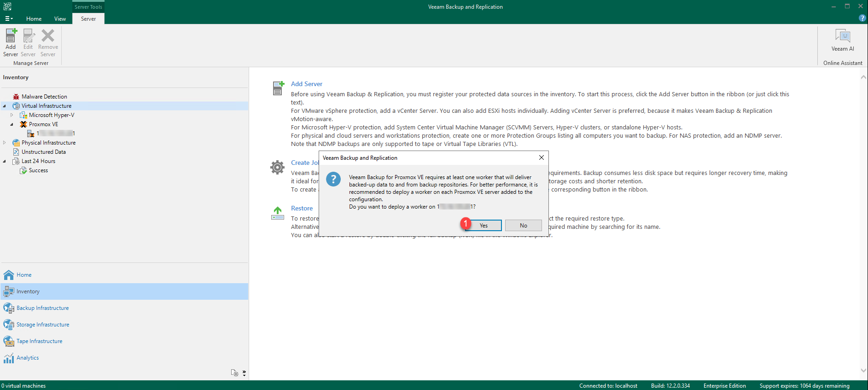Close the Veeam Backup and Replication dialog
Image resolution: width=868 pixels, height=390 pixels.
542,157
